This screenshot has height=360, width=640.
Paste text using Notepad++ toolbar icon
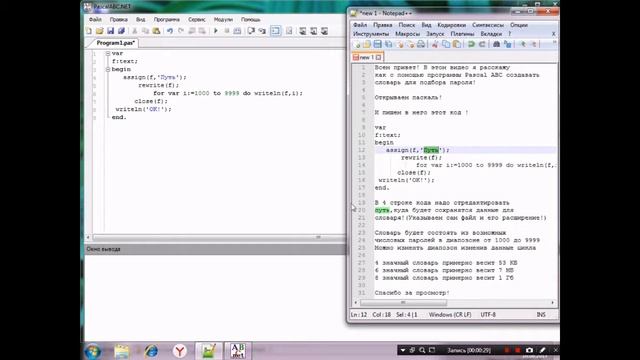[x=457, y=44]
